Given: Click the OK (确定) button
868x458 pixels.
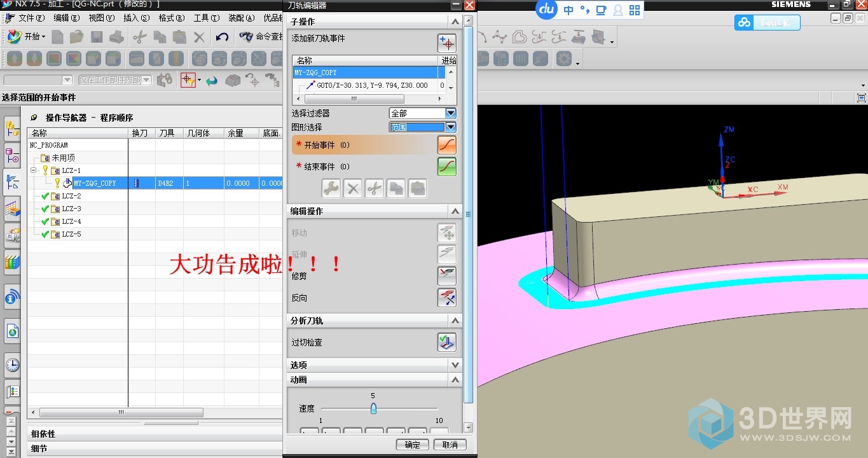Looking at the screenshot, I should coord(412,445).
